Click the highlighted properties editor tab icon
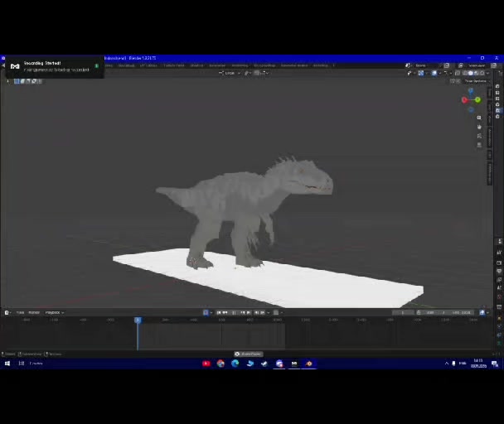Image resolution: width=504 pixels, height=424 pixels. [x=498, y=110]
